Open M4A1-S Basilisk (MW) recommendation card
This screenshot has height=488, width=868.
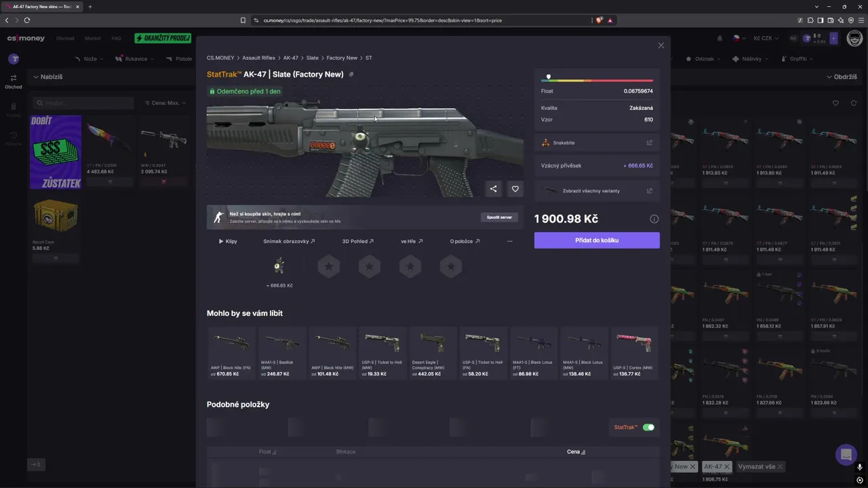click(282, 352)
